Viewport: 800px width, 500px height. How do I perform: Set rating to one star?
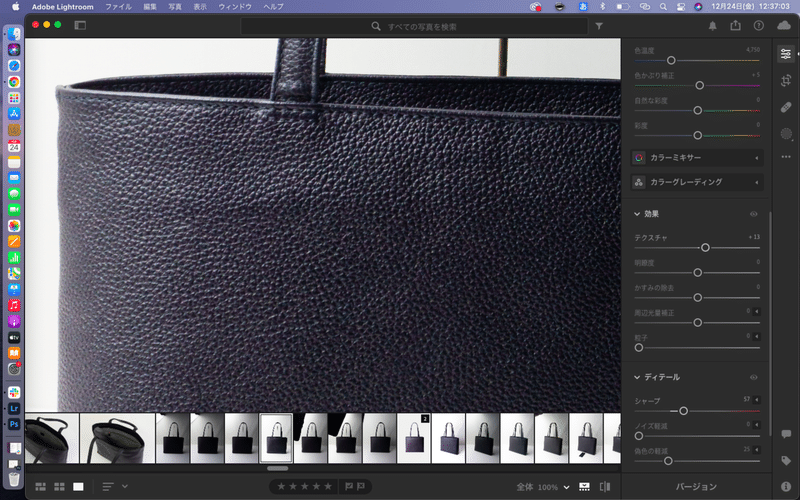[281, 487]
